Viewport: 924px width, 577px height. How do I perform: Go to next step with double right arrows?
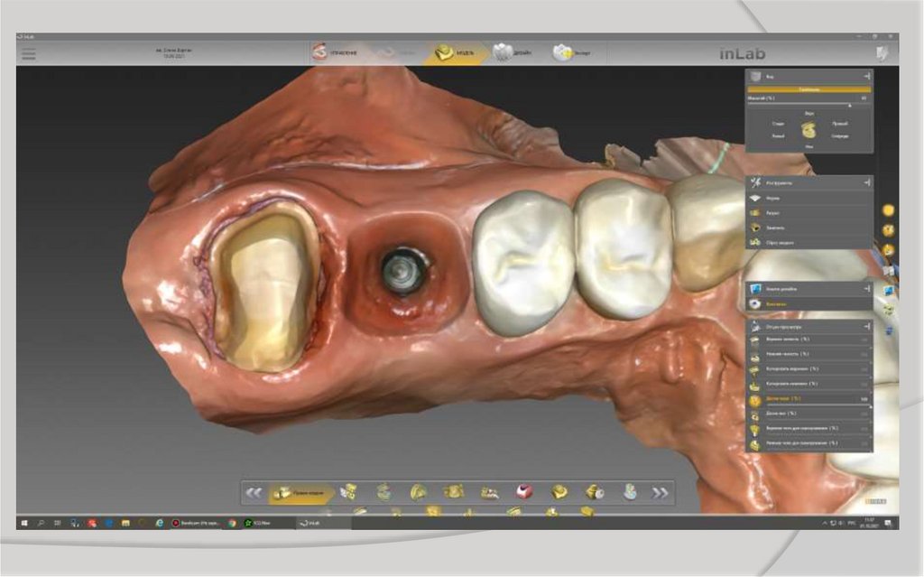pos(660,493)
